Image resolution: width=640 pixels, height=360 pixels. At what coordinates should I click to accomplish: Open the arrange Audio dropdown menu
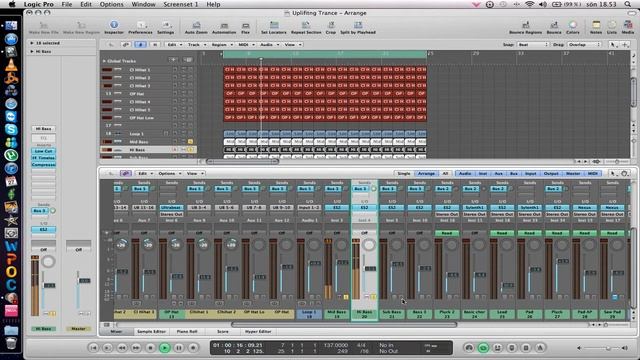click(x=269, y=44)
